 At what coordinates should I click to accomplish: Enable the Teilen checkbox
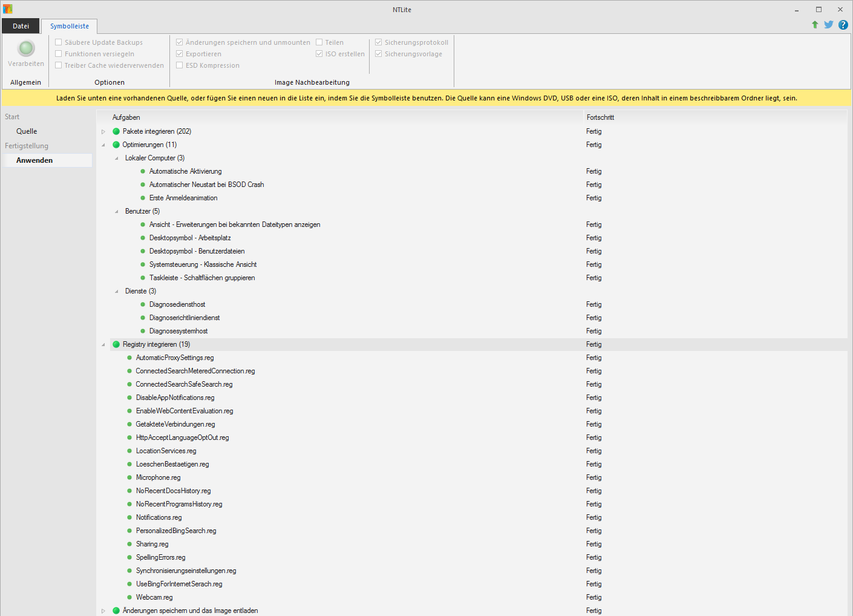(319, 42)
